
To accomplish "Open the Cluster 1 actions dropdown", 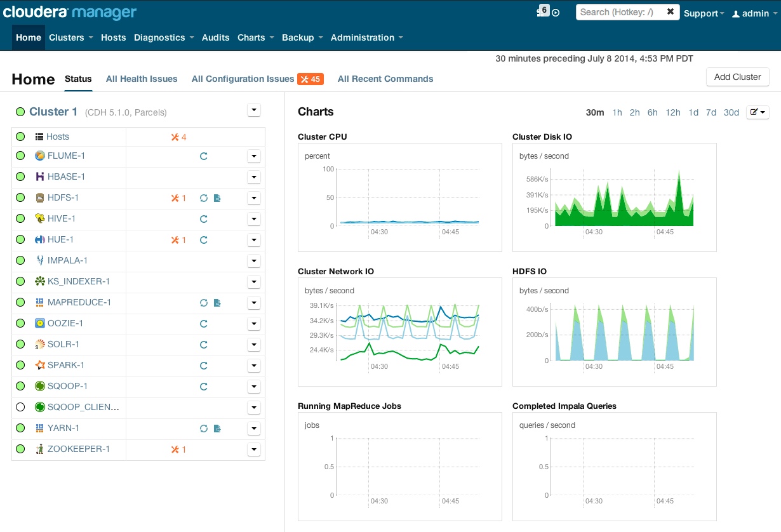I will coord(253,110).
